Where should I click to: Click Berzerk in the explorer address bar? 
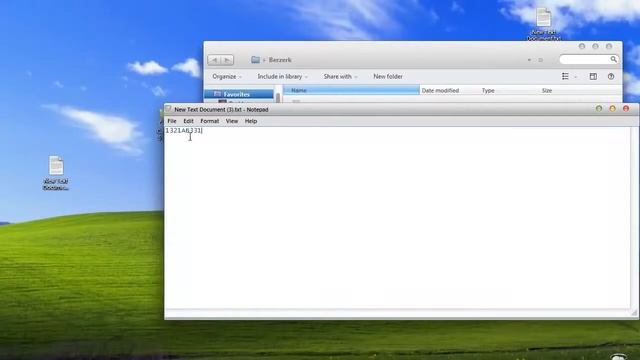280,60
